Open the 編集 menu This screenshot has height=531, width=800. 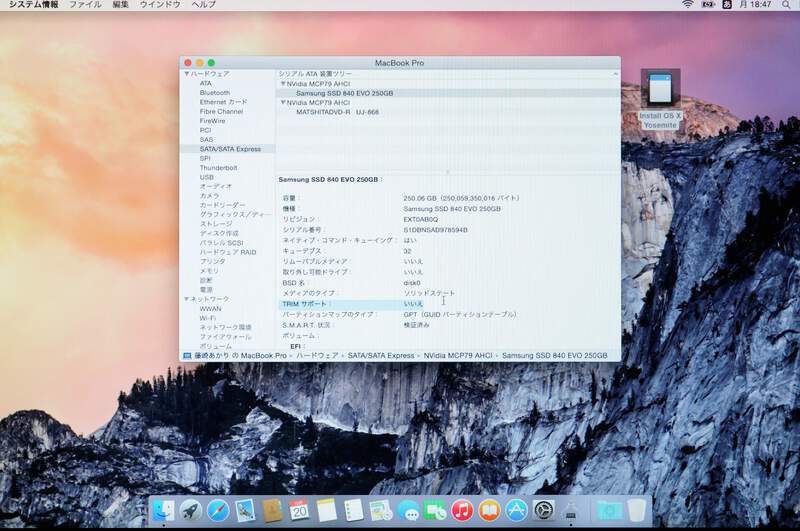120,4
